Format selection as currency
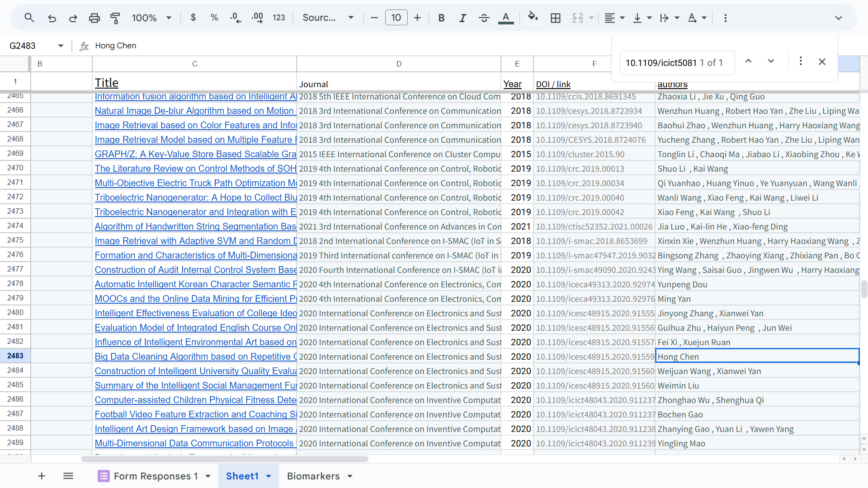The height and width of the screenshot is (488, 868). click(x=193, y=18)
